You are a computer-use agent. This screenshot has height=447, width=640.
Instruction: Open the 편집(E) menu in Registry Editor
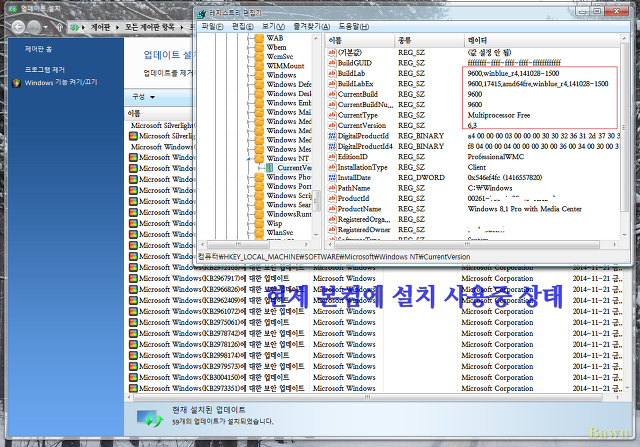(242, 27)
